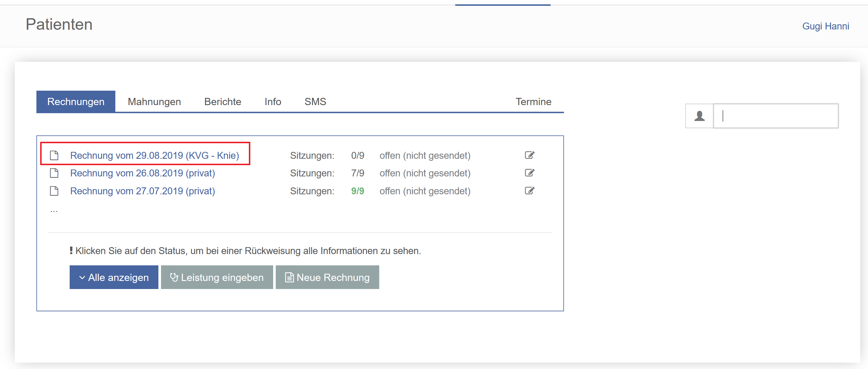Click document icon of Rechnung vom 27.07.2019
This screenshot has width=868, height=369.
point(54,191)
